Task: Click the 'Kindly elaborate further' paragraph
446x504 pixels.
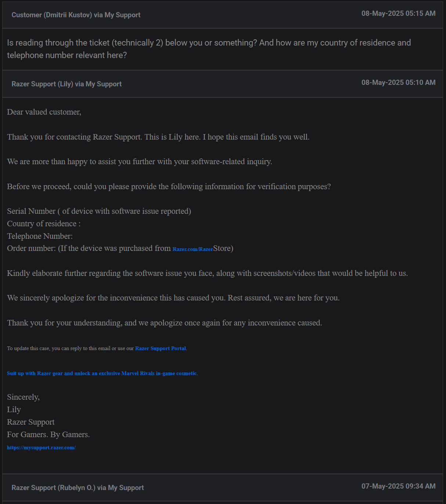Action: coord(207,273)
